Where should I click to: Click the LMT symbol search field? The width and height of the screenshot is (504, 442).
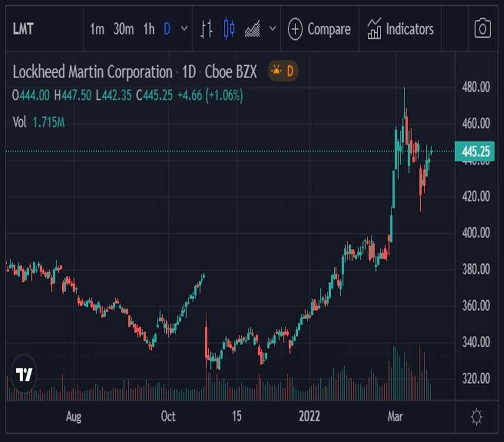tap(44, 29)
